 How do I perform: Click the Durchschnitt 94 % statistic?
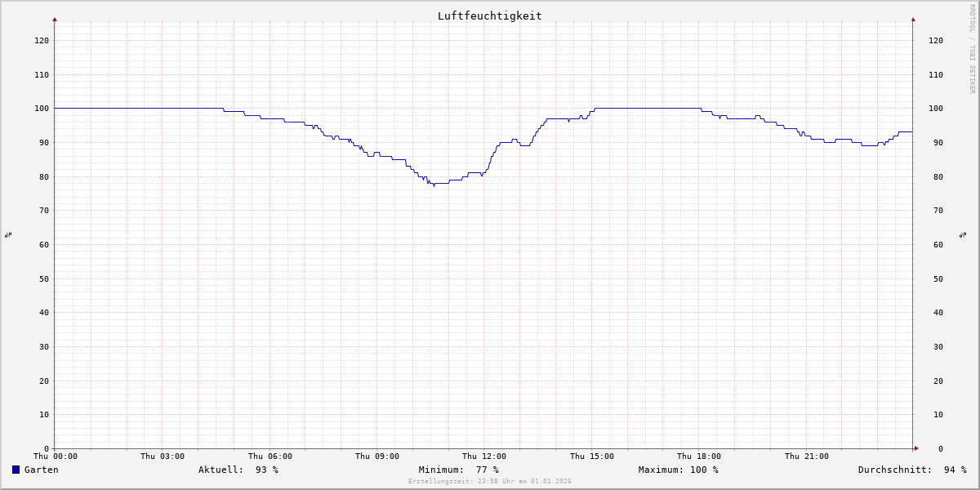click(x=911, y=470)
